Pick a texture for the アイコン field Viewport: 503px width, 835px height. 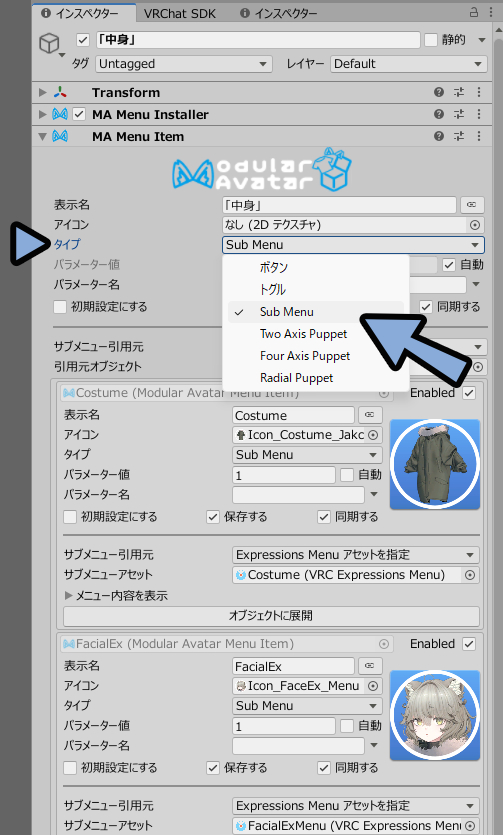click(475, 225)
